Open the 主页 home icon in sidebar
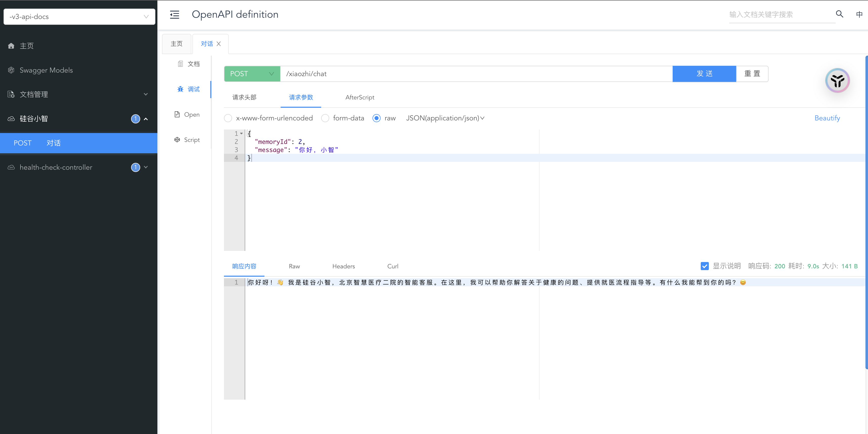This screenshot has width=868, height=434. (11, 46)
